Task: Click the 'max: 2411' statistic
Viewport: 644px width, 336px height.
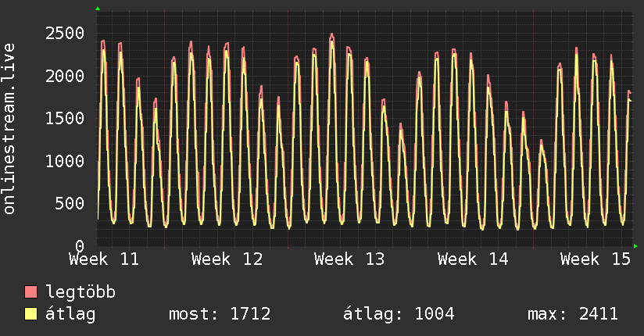Action: click(573, 314)
